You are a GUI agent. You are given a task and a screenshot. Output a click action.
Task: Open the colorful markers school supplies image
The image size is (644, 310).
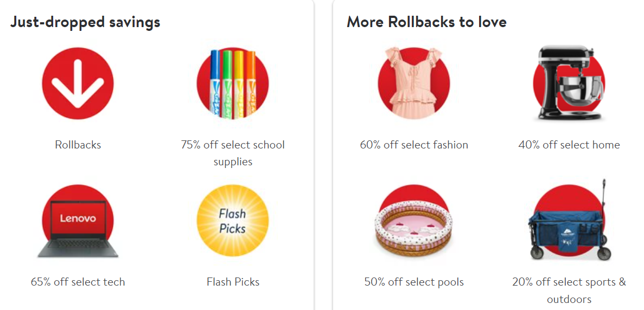232,83
